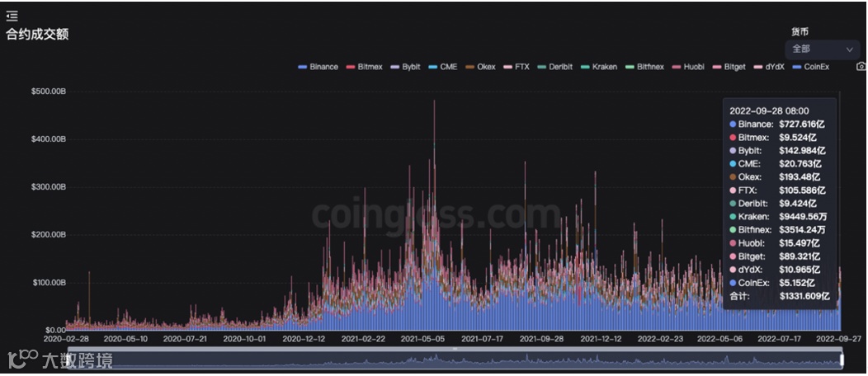The image size is (868, 376).
Task: Click the 2021-02-22 date label
Action: 364,338
